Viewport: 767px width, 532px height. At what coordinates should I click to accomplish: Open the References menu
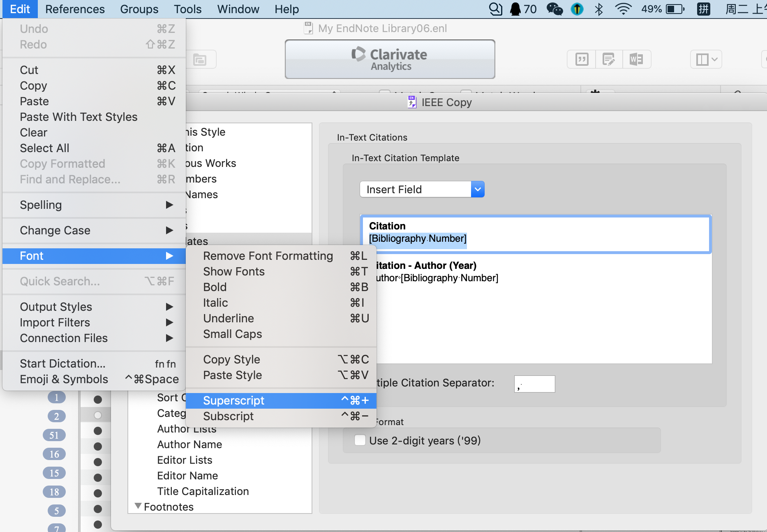click(x=74, y=9)
